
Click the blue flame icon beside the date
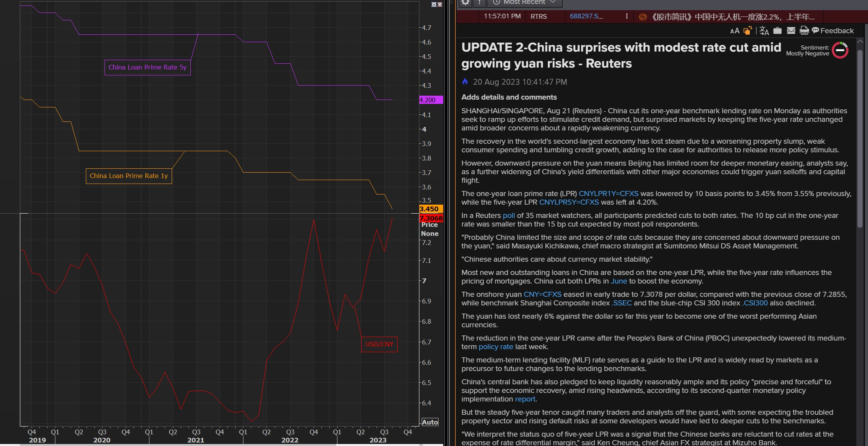(465, 82)
